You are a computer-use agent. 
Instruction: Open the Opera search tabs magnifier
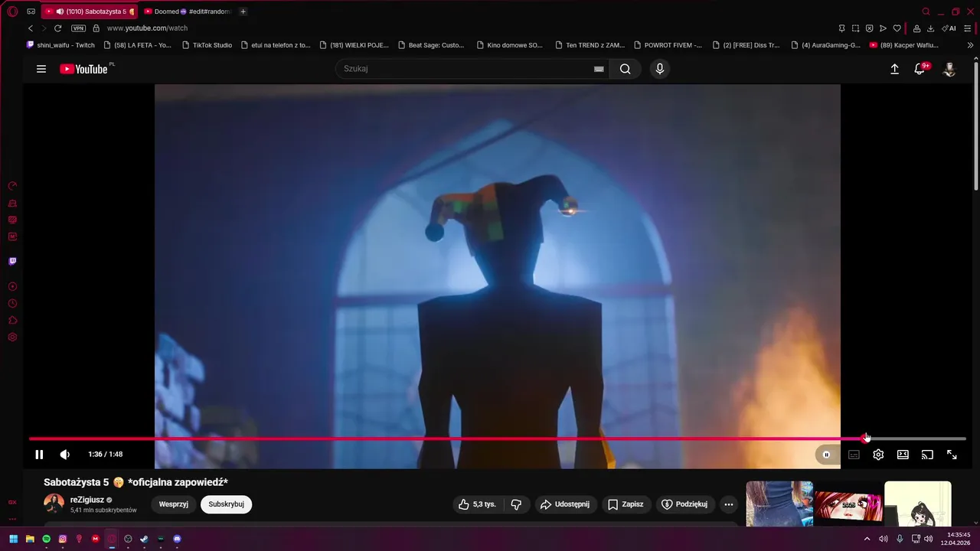(x=926, y=11)
